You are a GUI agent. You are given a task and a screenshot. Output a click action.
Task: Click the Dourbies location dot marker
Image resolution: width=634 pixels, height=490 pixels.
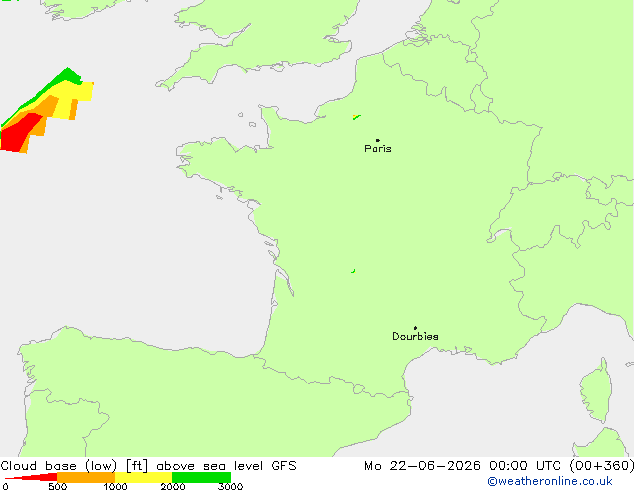point(415,328)
